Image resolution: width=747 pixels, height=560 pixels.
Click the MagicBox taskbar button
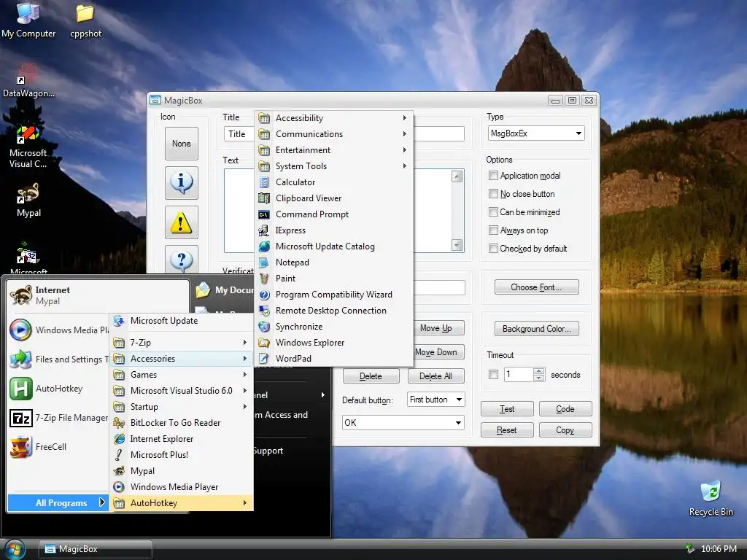(96, 549)
